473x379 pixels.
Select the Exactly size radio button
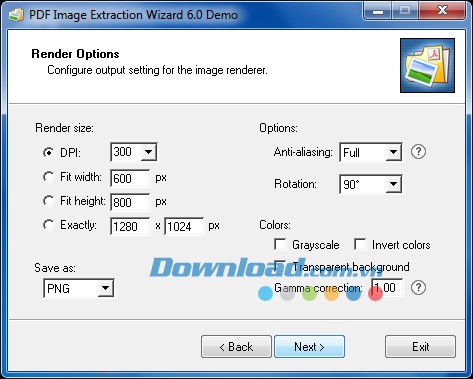pos(48,225)
